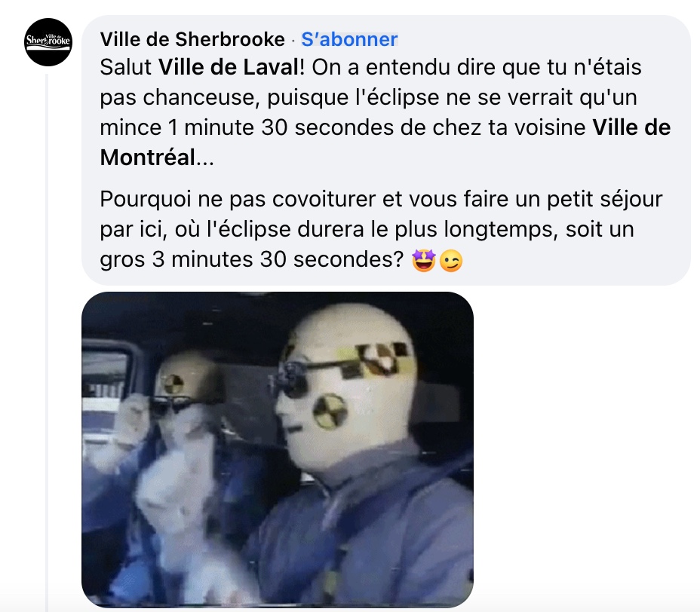The height and width of the screenshot is (612, 700).
Task: Click the winking face emoji
Action: (x=451, y=261)
